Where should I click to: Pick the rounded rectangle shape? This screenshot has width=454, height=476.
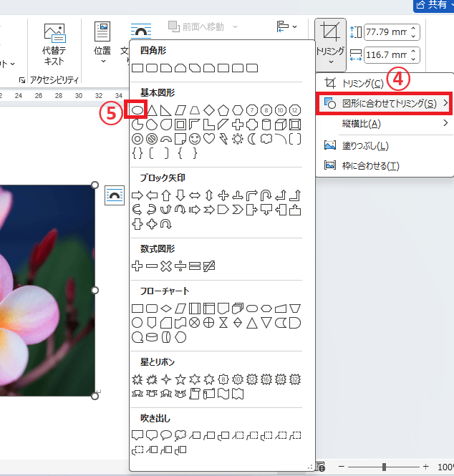[x=152, y=68]
